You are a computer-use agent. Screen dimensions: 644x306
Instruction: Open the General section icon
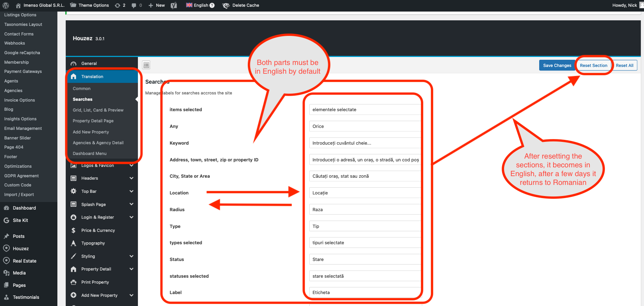tap(73, 64)
